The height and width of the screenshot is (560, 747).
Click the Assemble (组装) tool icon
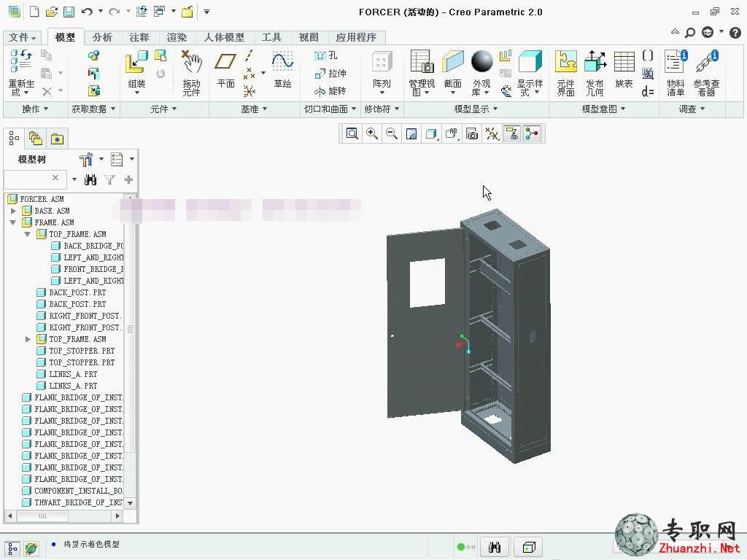pos(136,63)
